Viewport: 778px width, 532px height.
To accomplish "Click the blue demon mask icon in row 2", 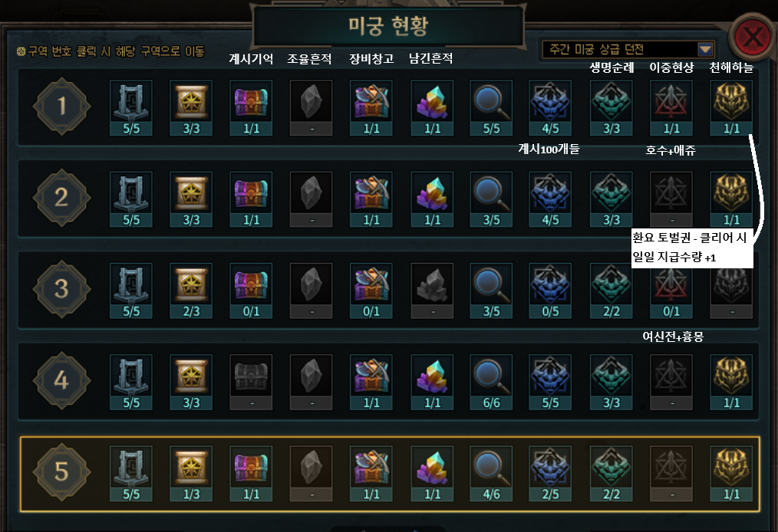I will [550, 199].
